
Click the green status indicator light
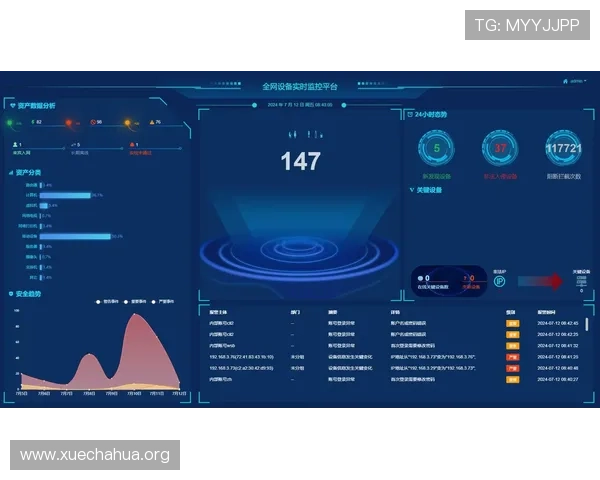11,123
